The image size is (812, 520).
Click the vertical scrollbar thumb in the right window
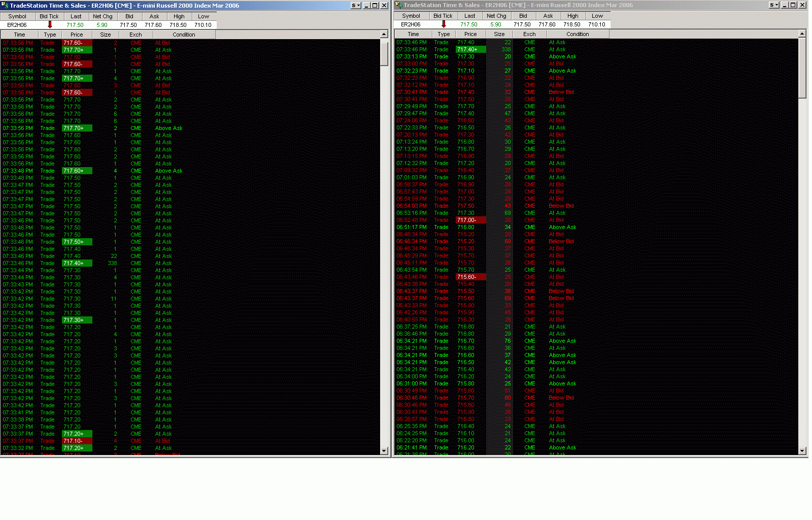click(802, 68)
